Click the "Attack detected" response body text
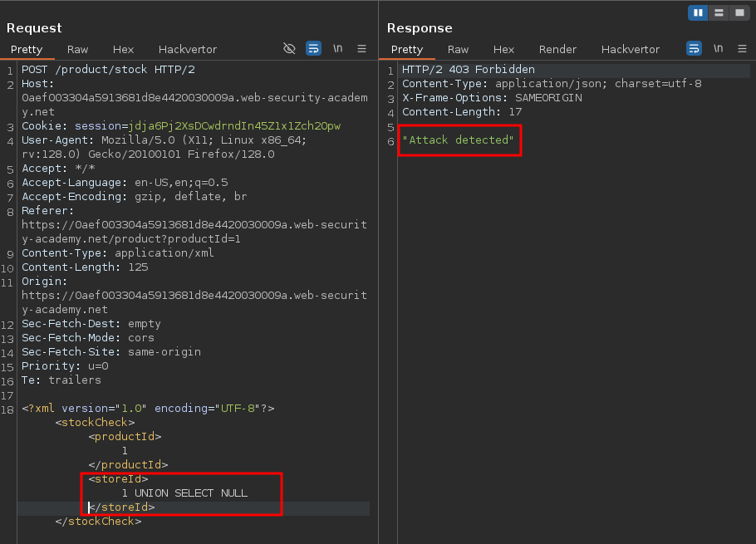This screenshot has width=756, height=544. coord(459,140)
